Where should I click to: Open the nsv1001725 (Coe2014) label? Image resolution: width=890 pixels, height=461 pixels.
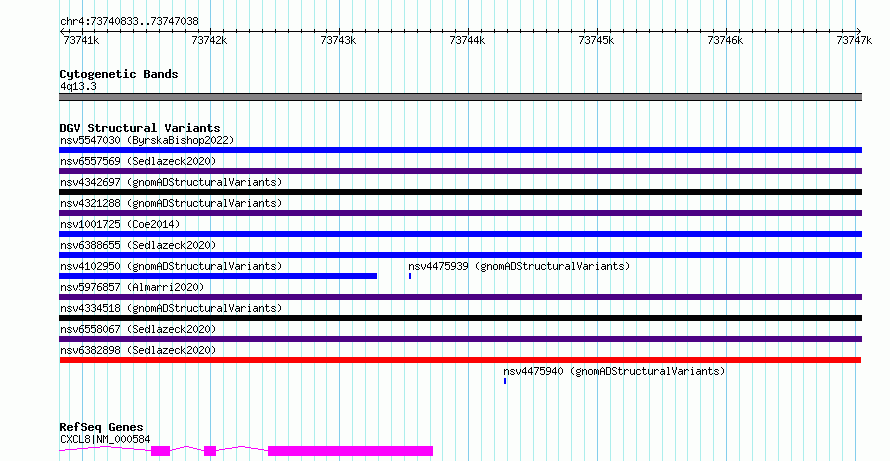[x=120, y=224]
